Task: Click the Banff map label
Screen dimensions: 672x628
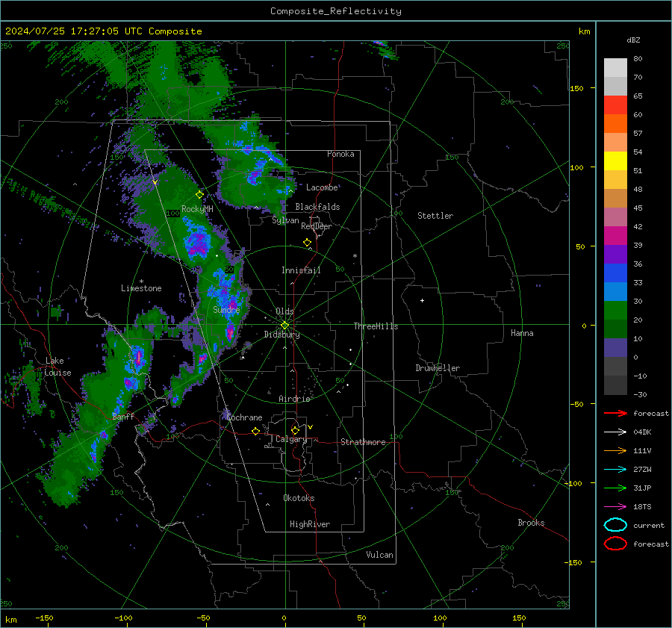Action: click(x=123, y=417)
